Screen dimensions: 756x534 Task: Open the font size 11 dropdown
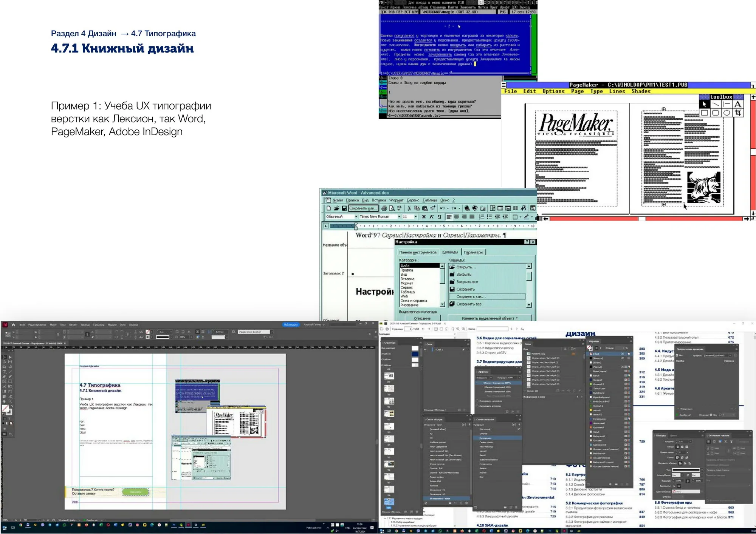(x=415, y=217)
